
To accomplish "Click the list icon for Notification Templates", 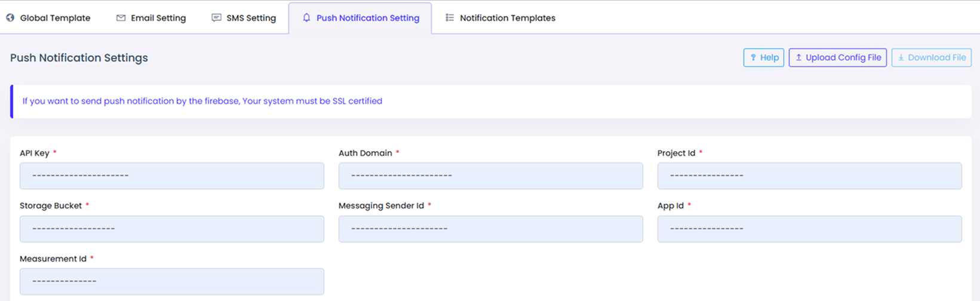I will tap(450, 18).
